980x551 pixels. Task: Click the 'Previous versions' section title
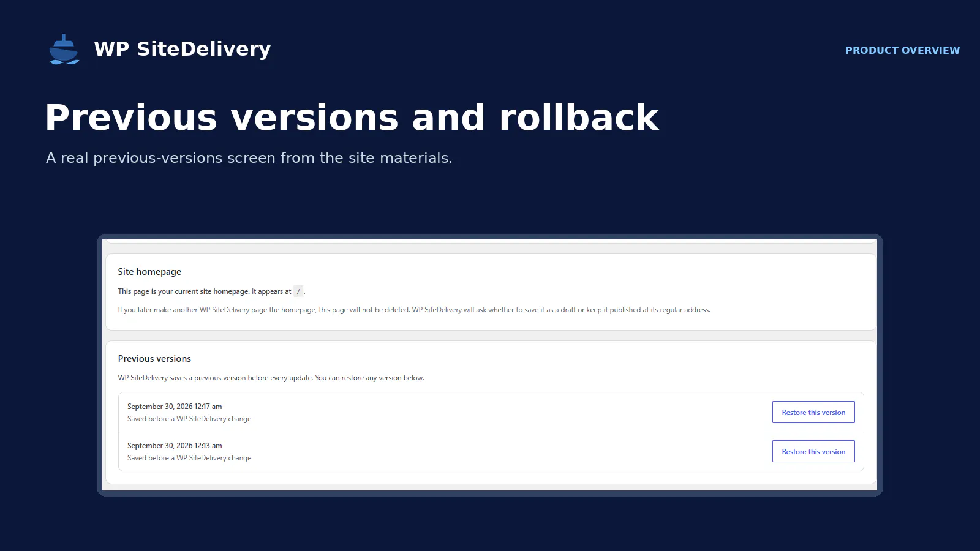(154, 359)
